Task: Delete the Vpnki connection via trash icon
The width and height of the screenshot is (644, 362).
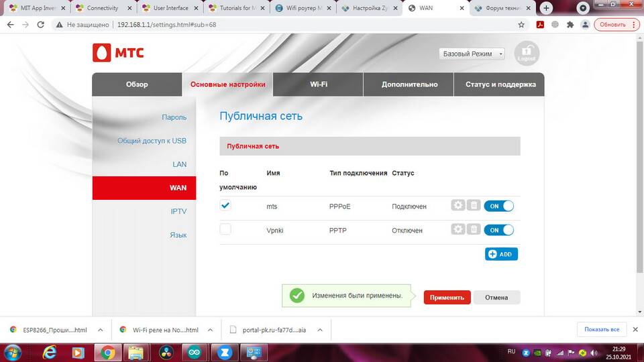Action: click(x=474, y=229)
